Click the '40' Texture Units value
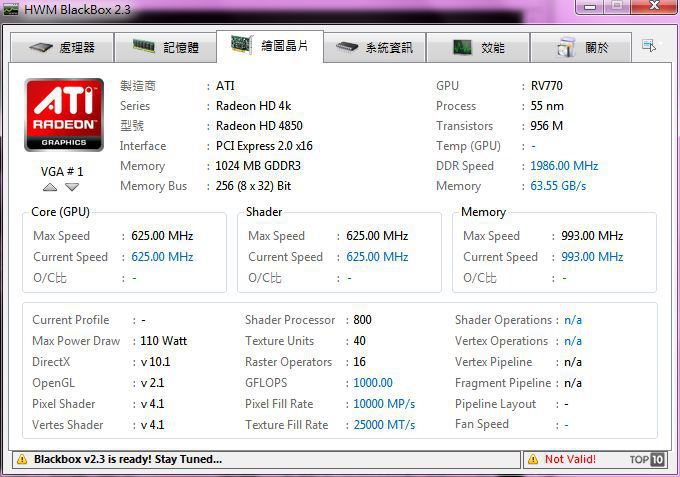This screenshot has height=477, width=680. (x=359, y=341)
